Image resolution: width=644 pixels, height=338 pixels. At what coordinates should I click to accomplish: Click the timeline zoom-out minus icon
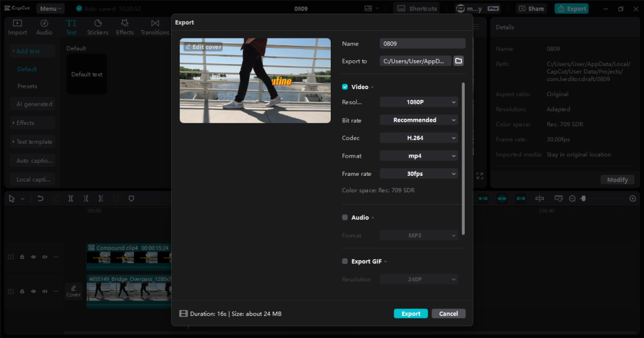(572, 199)
